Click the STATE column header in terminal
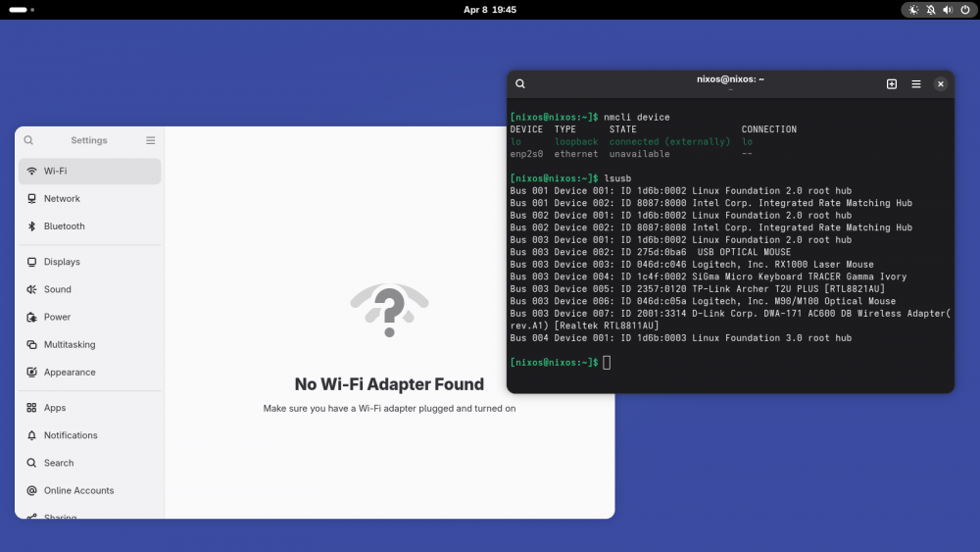Screen dimensions: 980x552 623,129
